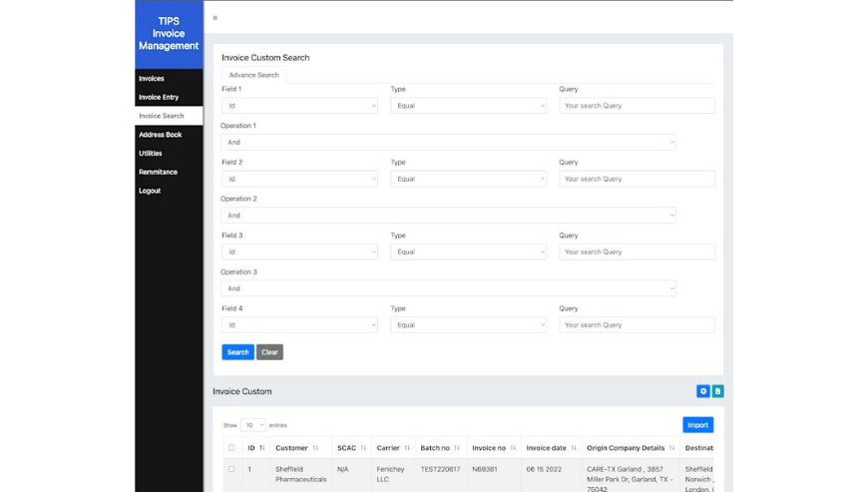Open the Field 2 dropdown
Image resolution: width=868 pixels, height=492 pixels.
(299, 179)
